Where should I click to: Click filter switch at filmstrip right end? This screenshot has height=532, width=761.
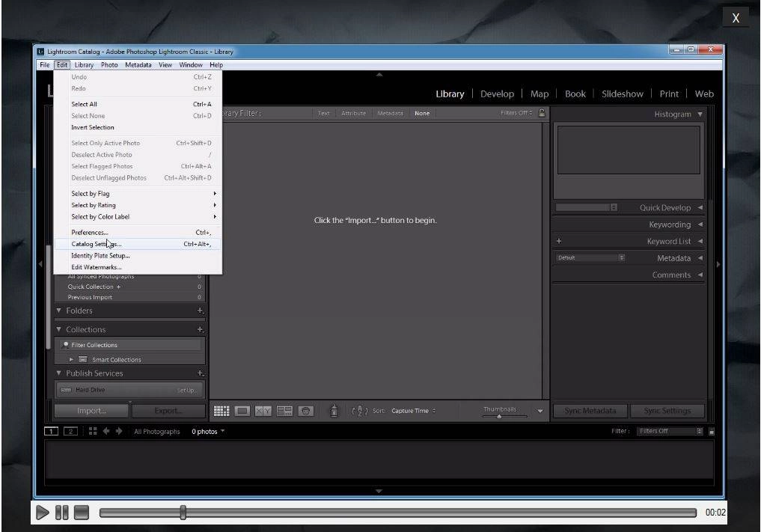(x=712, y=432)
